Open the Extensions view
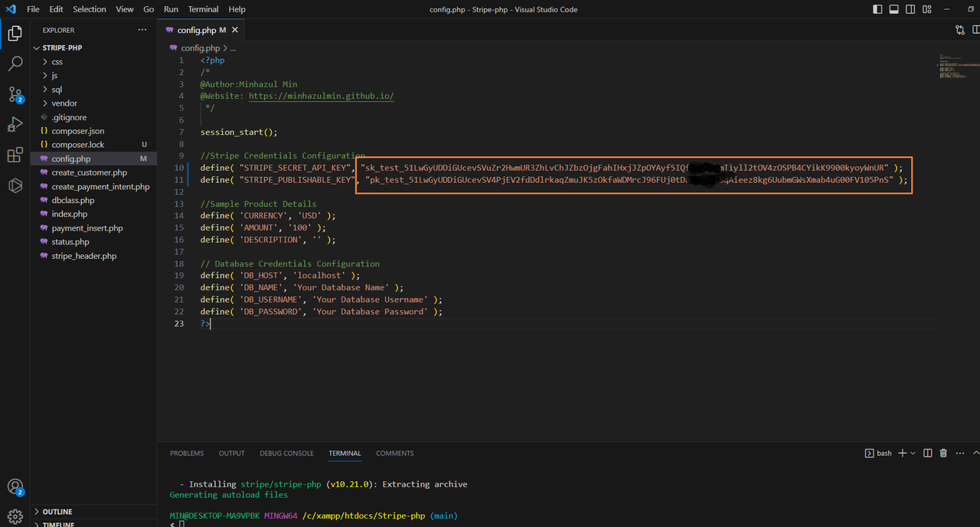The image size is (980, 527). coord(15,155)
